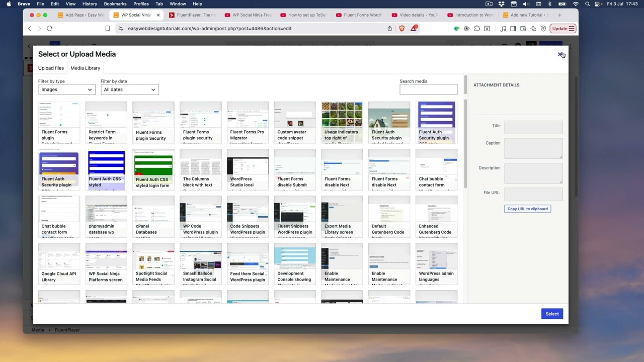Open the Filter by date All dates dropdown
This screenshot has height=362, width=644.
pos(130,89)
